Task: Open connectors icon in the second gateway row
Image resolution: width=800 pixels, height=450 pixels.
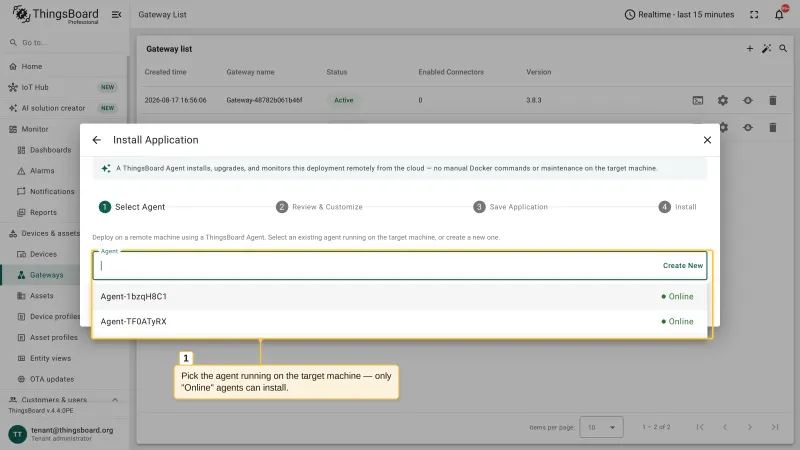Action: (748, 128)
